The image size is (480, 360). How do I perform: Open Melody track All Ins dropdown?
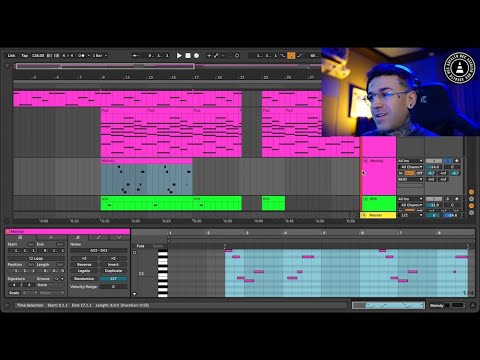(x=410, y=161)
